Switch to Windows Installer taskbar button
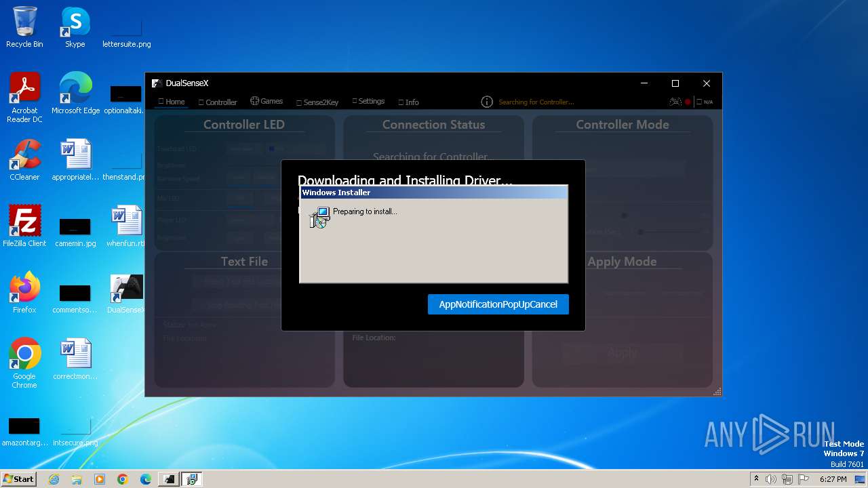 click(192, 479)
